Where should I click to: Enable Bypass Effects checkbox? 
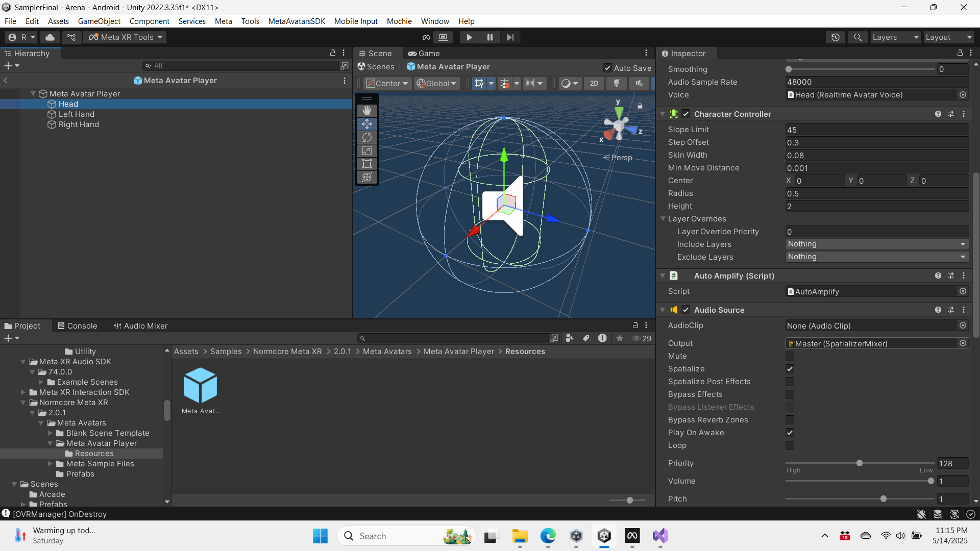[790, 394]
